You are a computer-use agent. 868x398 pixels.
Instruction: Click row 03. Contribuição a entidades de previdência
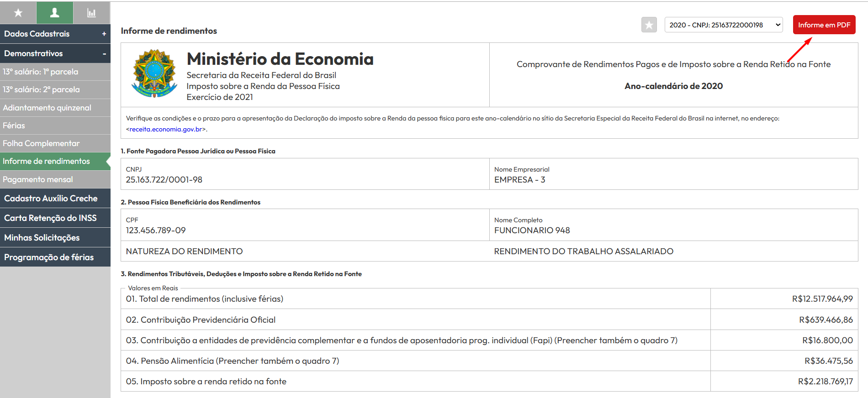tap(489, 340)
